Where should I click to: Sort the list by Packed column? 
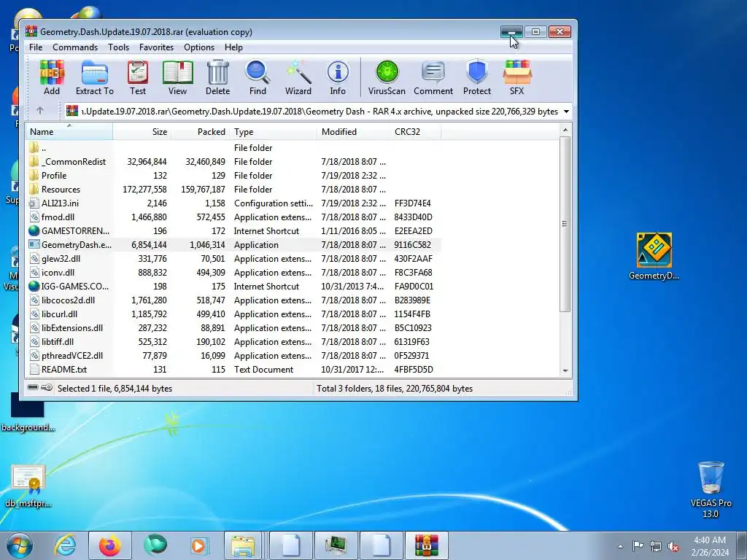pos(201,132)
